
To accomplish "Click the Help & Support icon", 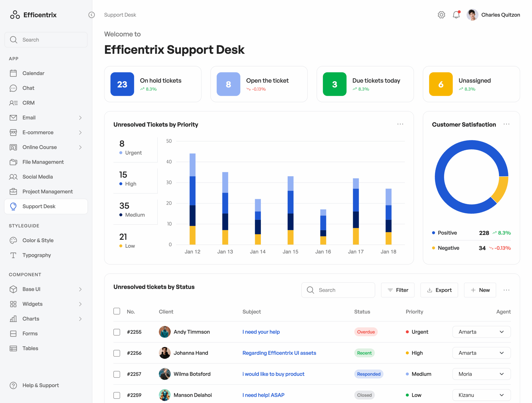I will [x=13, y=385].
